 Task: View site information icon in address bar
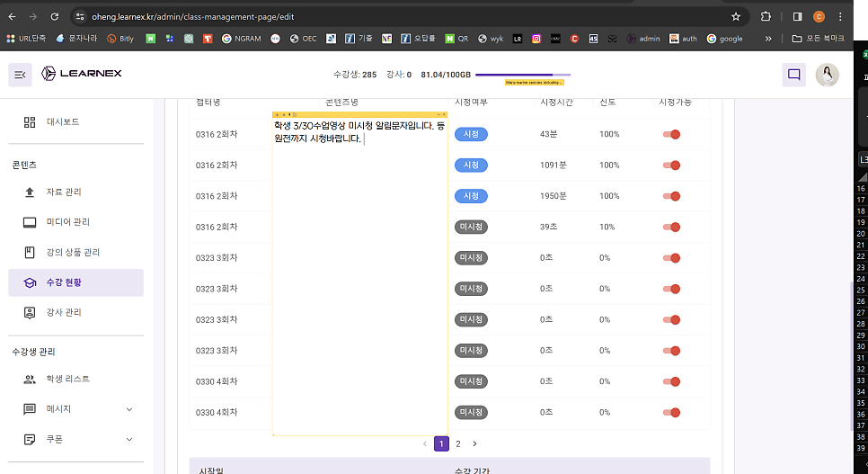coord(80,16)
